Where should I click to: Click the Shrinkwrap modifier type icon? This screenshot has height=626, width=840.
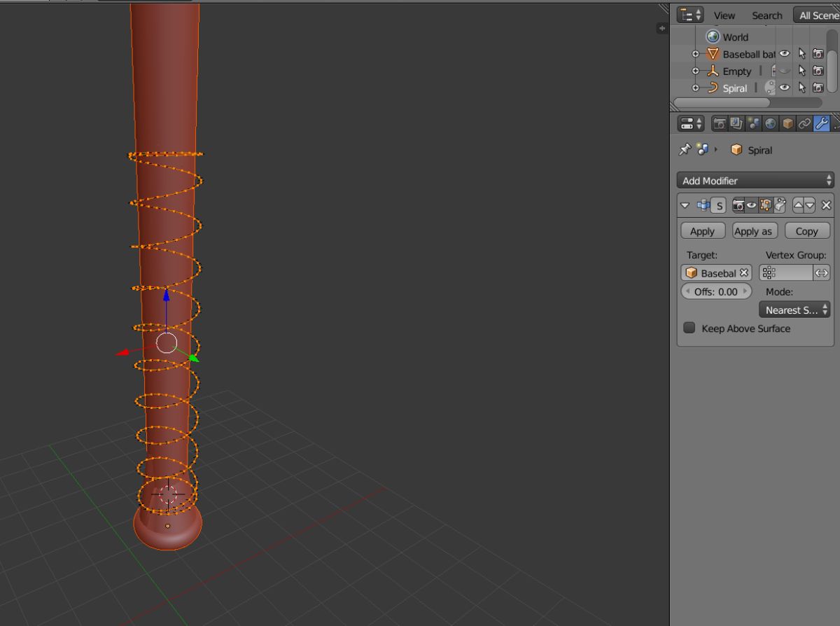[702, 205]
